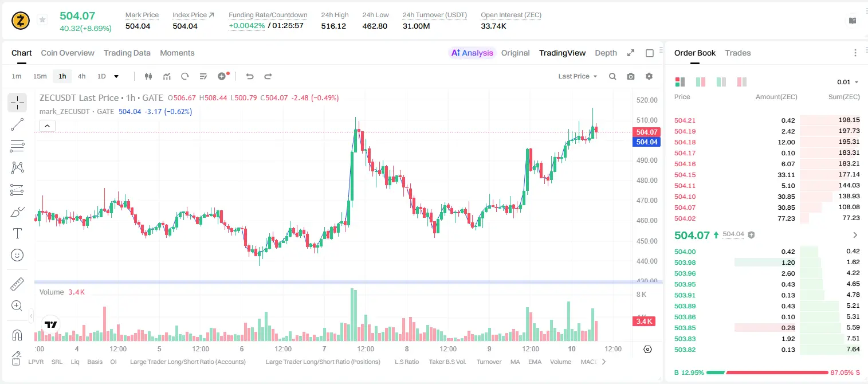Switch chart to Depth view
The height and width of the screenshot is (384, 868).
pos(606,53)
